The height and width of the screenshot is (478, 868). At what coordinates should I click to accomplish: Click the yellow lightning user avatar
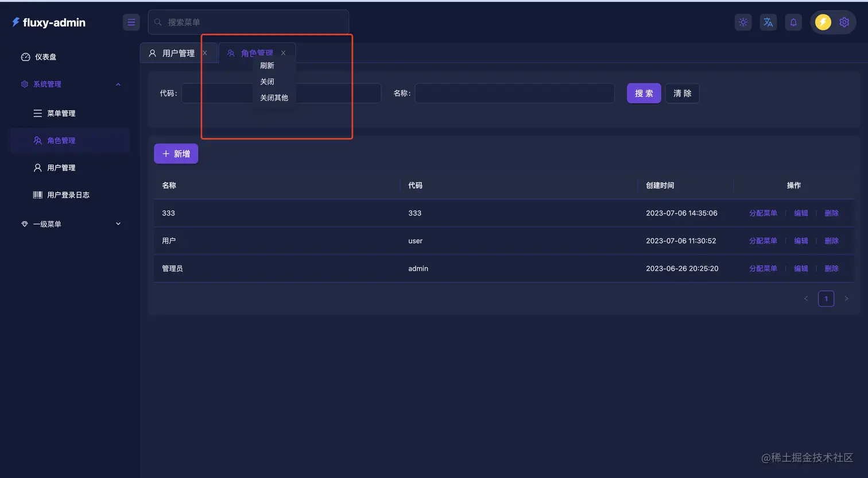(x=823, y=22)
